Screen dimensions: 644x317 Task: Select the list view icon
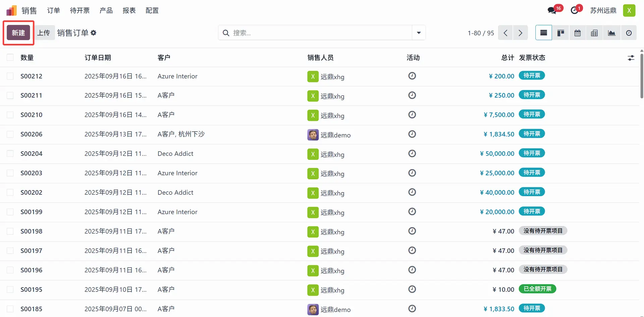pos(543,33)
